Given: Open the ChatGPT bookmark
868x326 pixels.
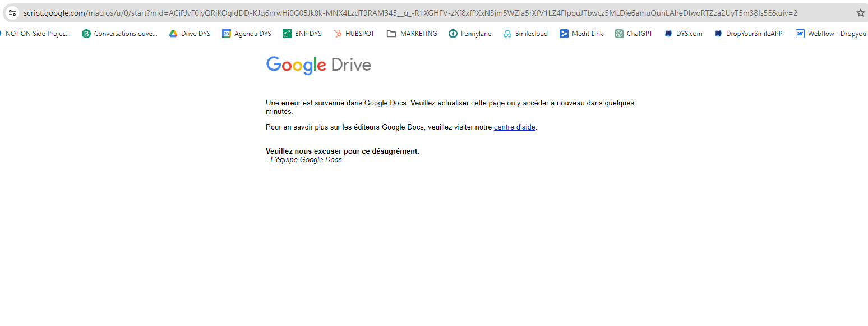Looking at the screenshot, I should click(634, 34).
